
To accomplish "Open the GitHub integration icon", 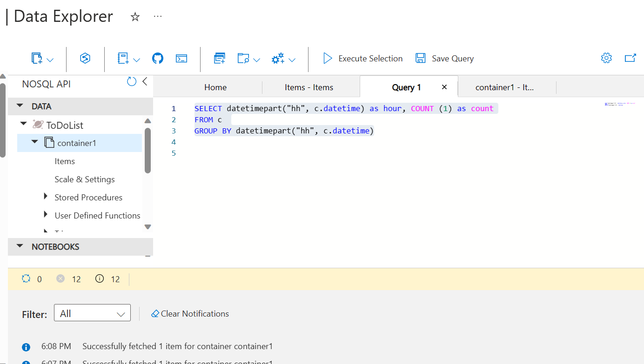I will pos(157,58).
